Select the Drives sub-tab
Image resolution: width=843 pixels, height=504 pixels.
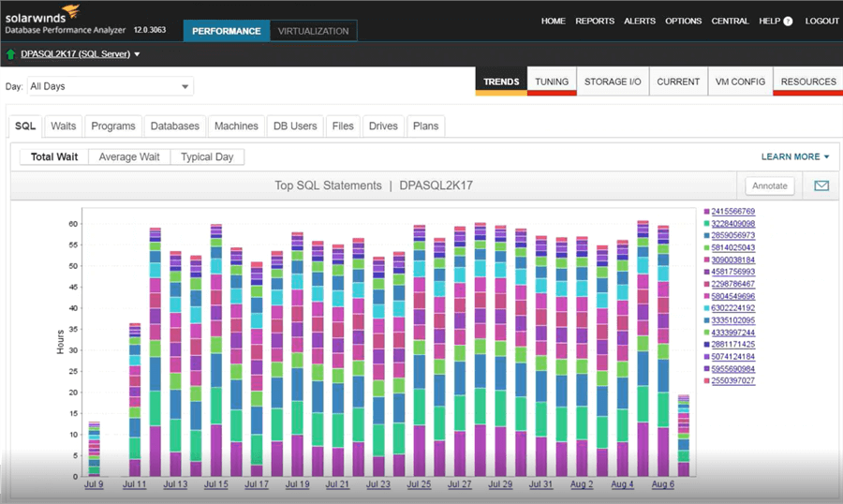coord(383,126)
